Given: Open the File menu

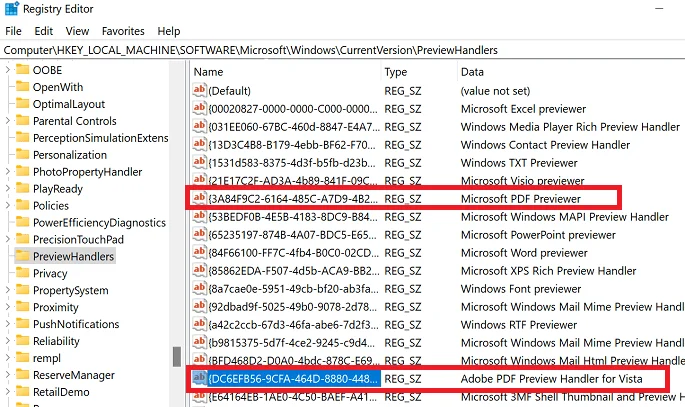Looking at the screenshot, I should click(13, 31).
